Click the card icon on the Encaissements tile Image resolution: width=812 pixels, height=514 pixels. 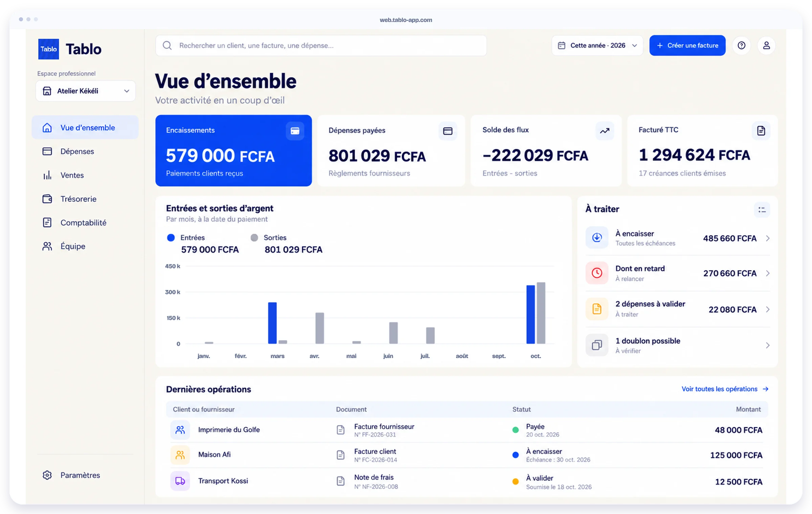pyautogui.click(x=295, y=131)
